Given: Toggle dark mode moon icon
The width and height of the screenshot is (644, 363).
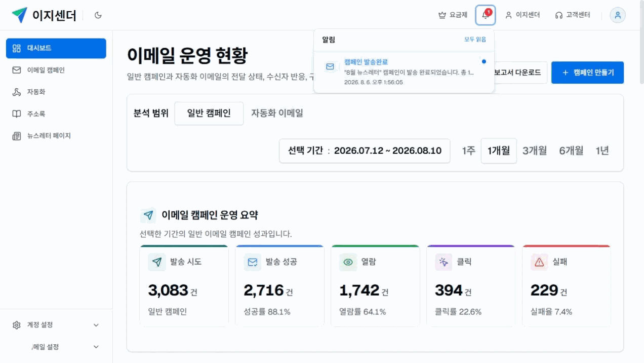Looking at the screenshot, I should [x=98, y=15].
